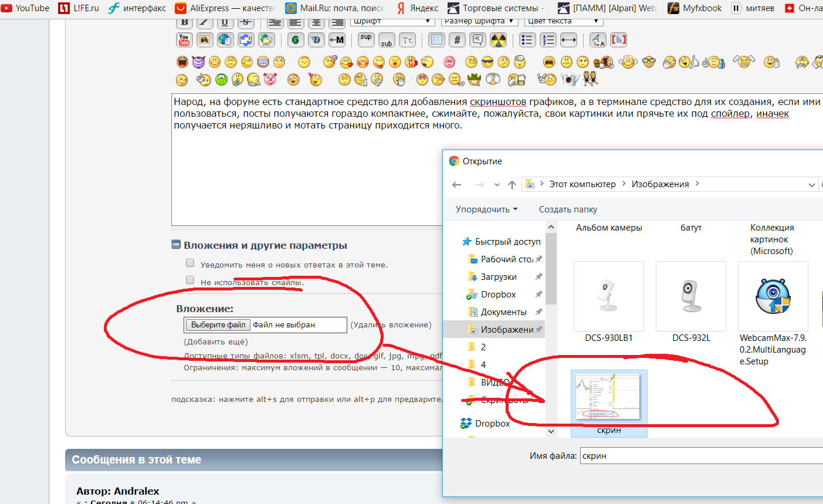Insert the purple devil smiley

(198, 62)
